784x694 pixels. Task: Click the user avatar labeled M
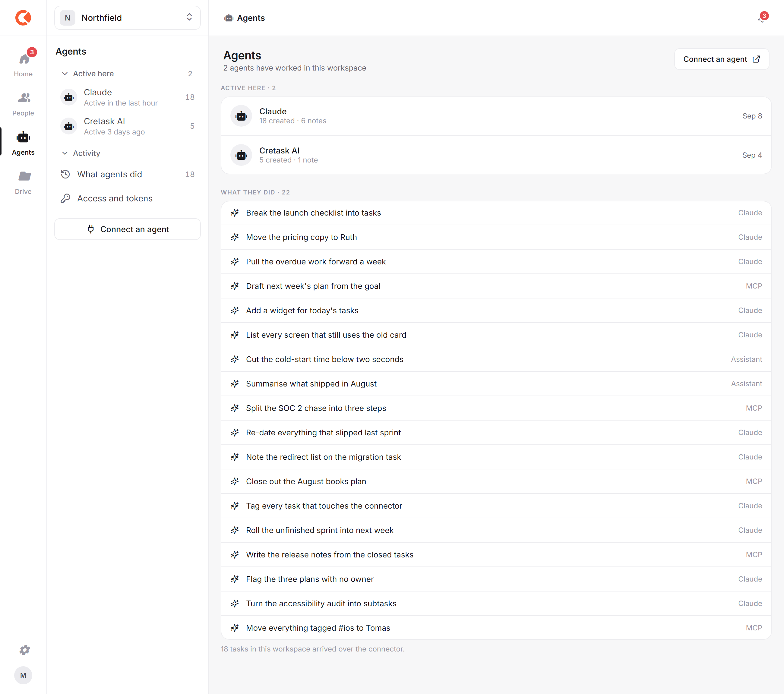(x=23, y=675)
